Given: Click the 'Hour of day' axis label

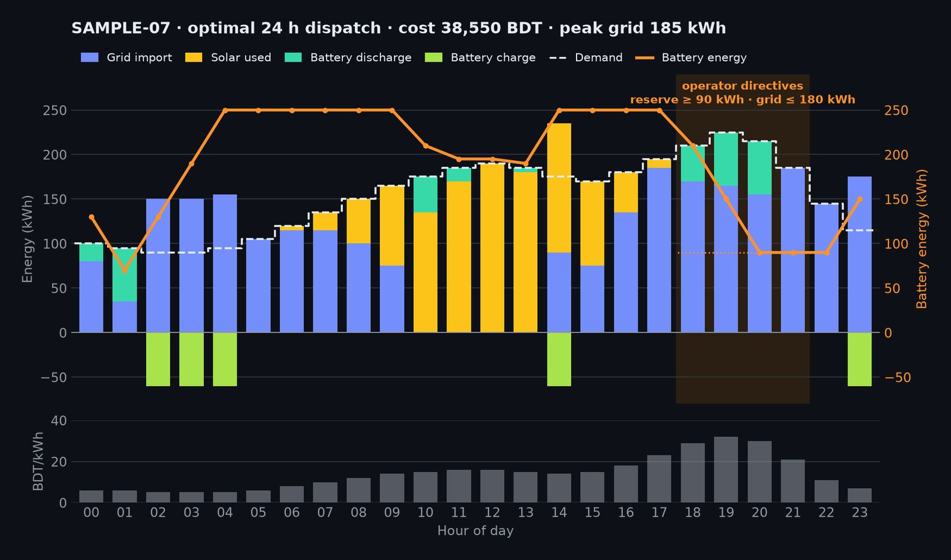Looking at the screenshot, I should 475,531.
